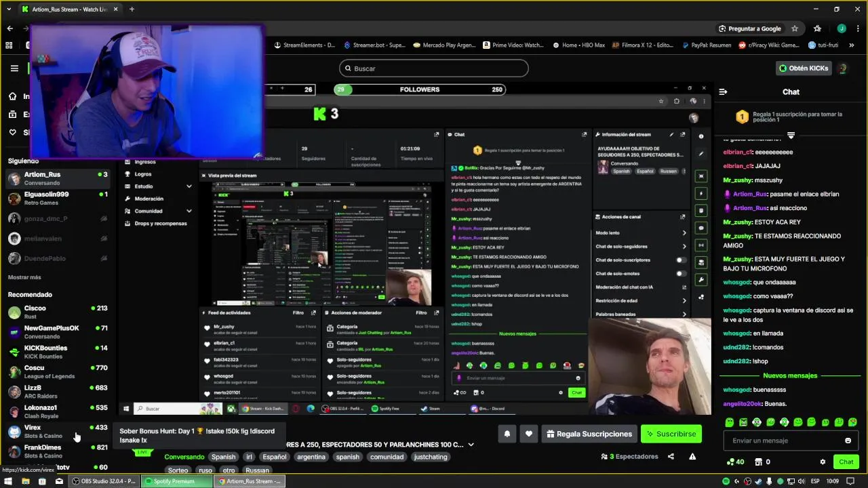Open the argentina tag
The image size is (868, 488).
click(311, 457)
